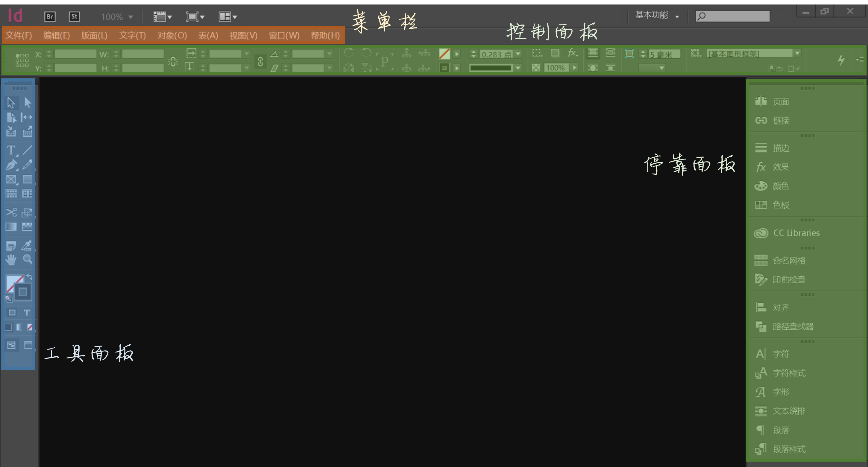Click the control panel fill swatch
Viewport: 868px width, 467px height.
tap(444, 54)
